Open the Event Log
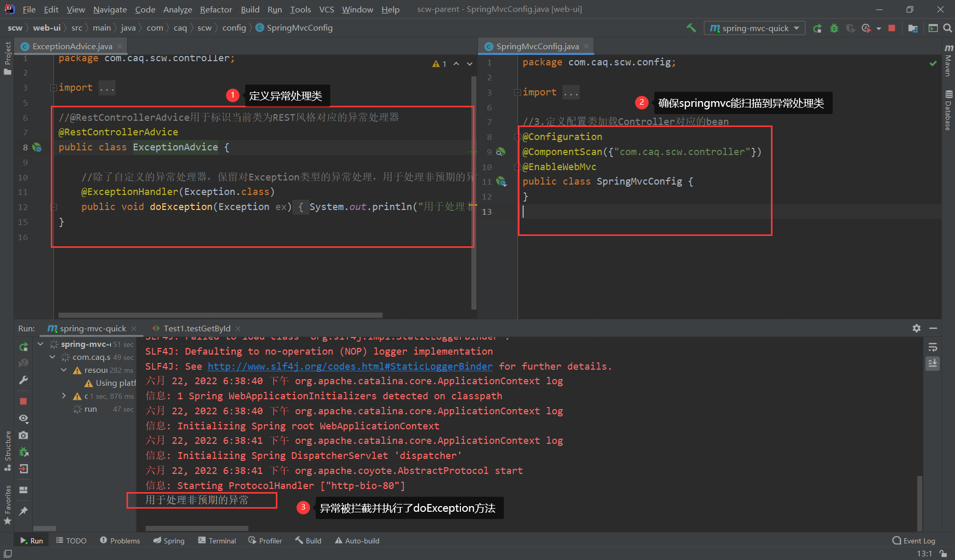Viewport: 955px width, 560px height. [x=914, y=540]
